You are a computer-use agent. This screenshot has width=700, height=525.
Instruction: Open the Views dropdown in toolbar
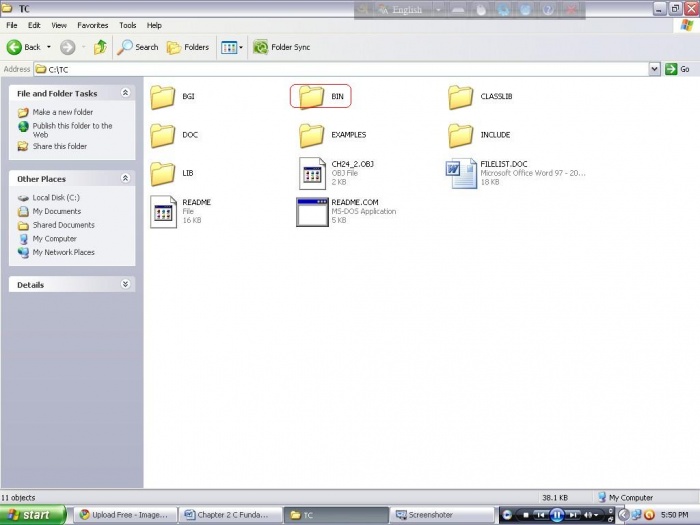230,47
